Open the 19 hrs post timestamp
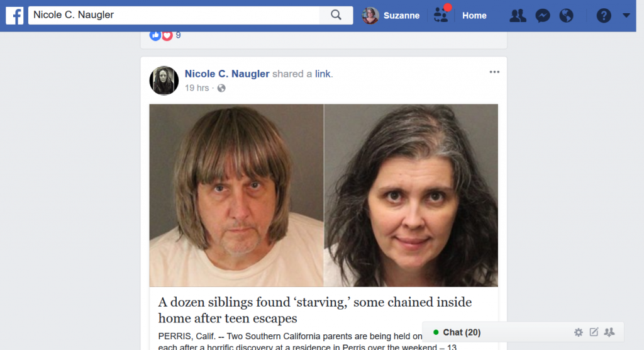Image resolution: width=644 pixels, height=350 pixels. pyautogui.click(x=197, y=88)
